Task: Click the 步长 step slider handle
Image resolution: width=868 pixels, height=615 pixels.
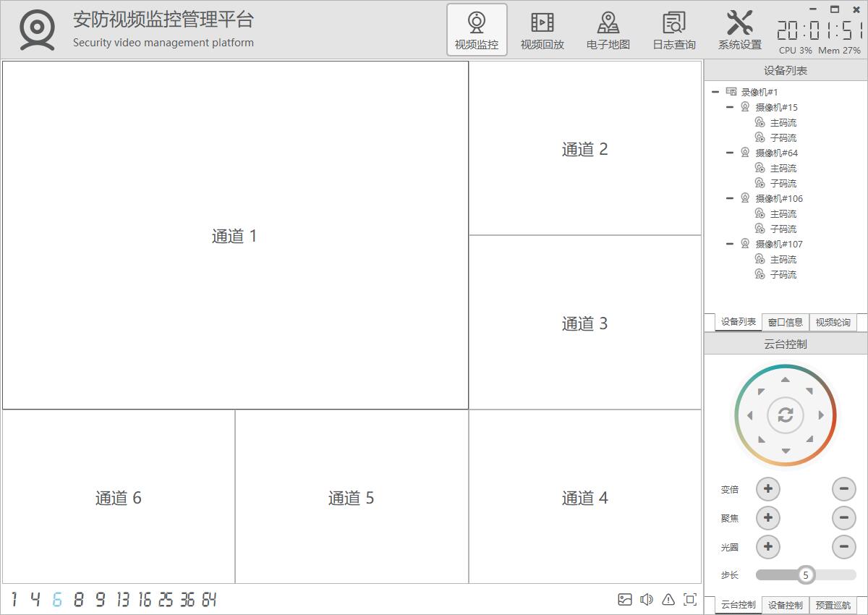Action: tap(806, 575)
